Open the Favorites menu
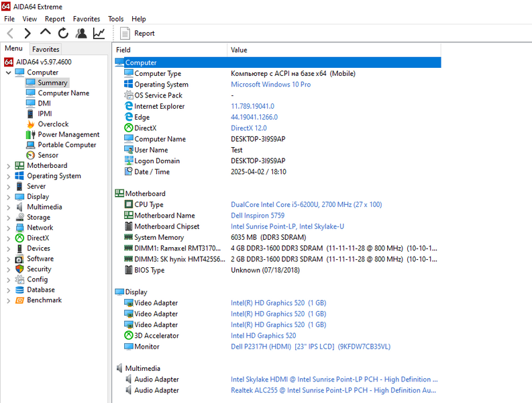The image size is (532, 403). [87, 19]
